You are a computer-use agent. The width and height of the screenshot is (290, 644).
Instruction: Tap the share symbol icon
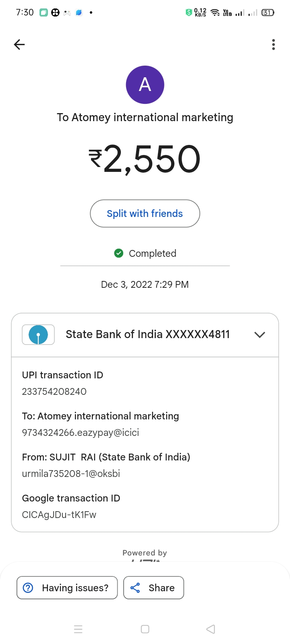135,588
